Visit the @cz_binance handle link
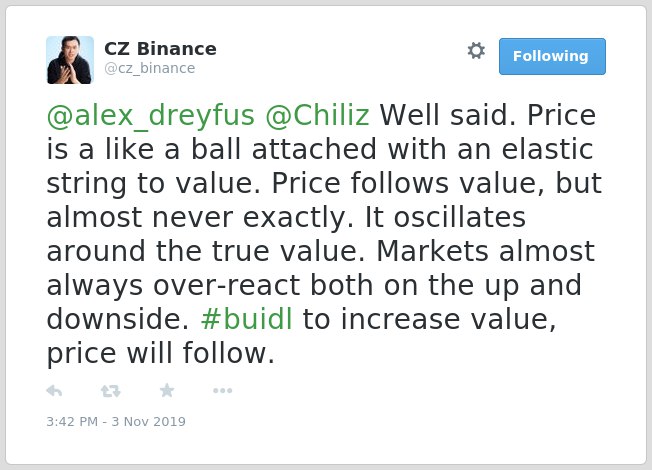652x470 pixels. click(x=150, y=68)
